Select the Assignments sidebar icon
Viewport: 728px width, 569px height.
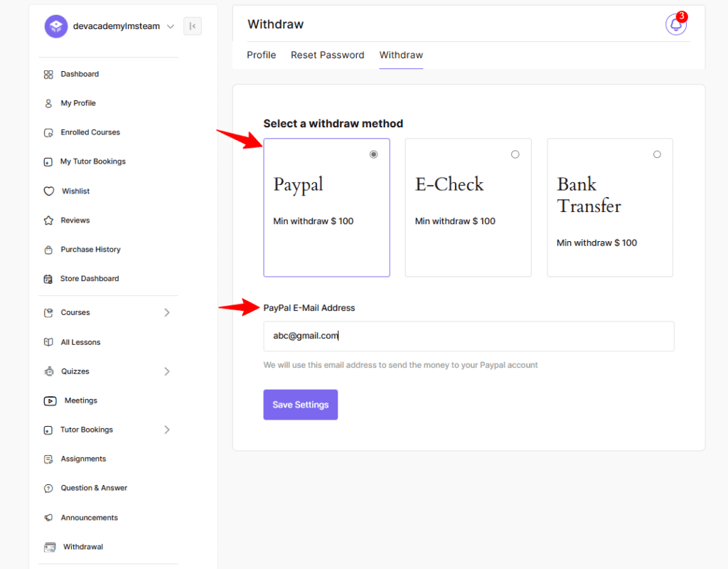48,459
